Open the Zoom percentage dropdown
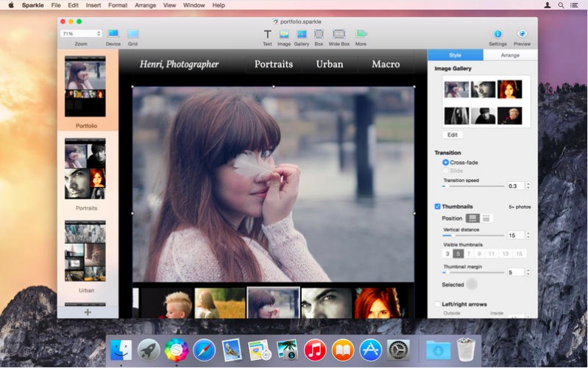This screenshot has height=368, width=588. [81, 34]
